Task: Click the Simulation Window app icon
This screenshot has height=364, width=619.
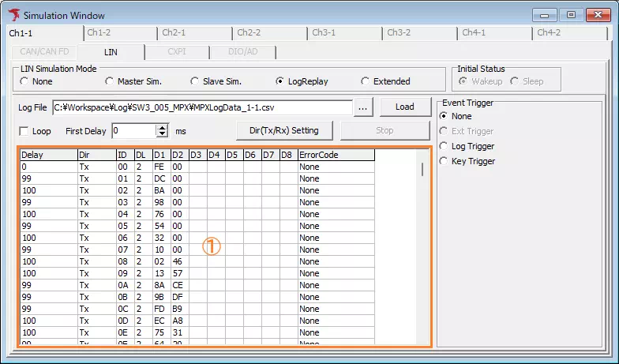Action: point(13,15)
